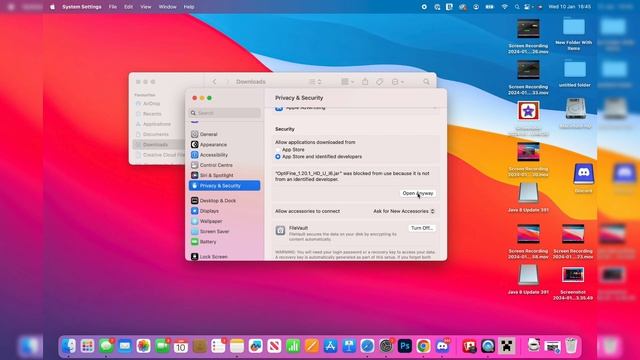Click the blocked OptiFine jar message text
This screenshot has height=360, width=640.
coord(352,176)
